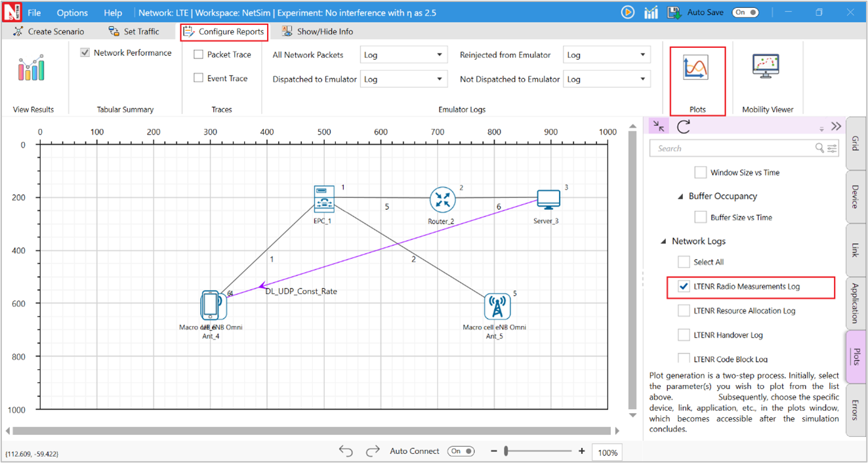Open Reinjected from Emulator dropdown
The width and height of the screenshot is (868, 463).
click(x=606, y=55)
